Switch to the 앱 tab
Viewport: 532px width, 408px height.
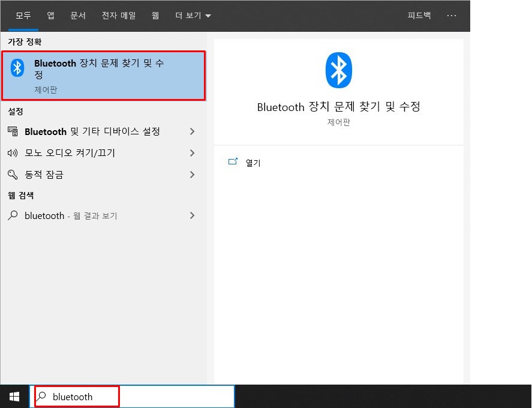(x=50, y=16)
